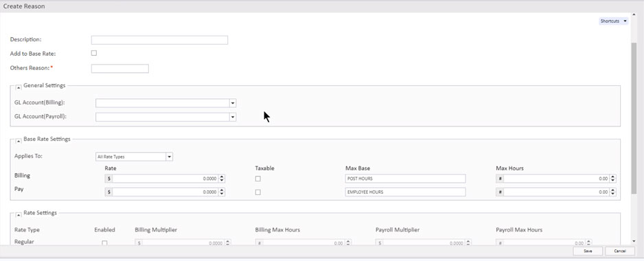644x261 pixels.
Task: Click the Save button
Action: pyautogui.click(x=588, y=251)
